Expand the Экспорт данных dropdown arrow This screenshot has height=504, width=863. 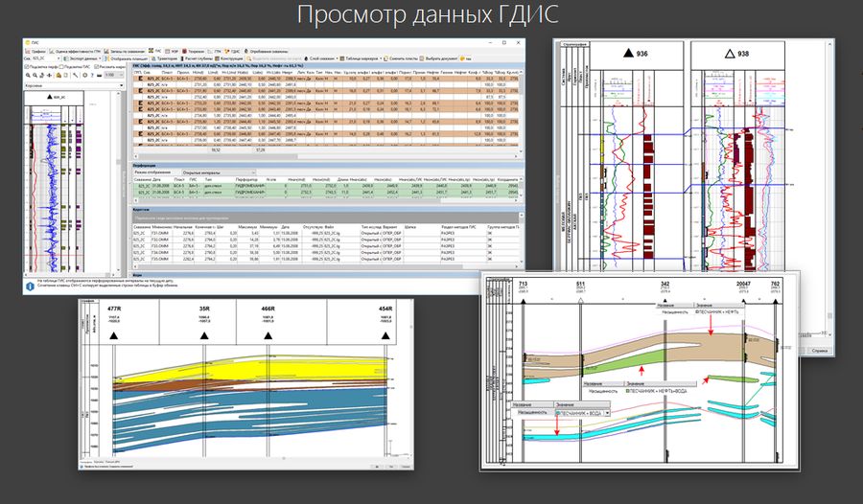pos(100,58)
